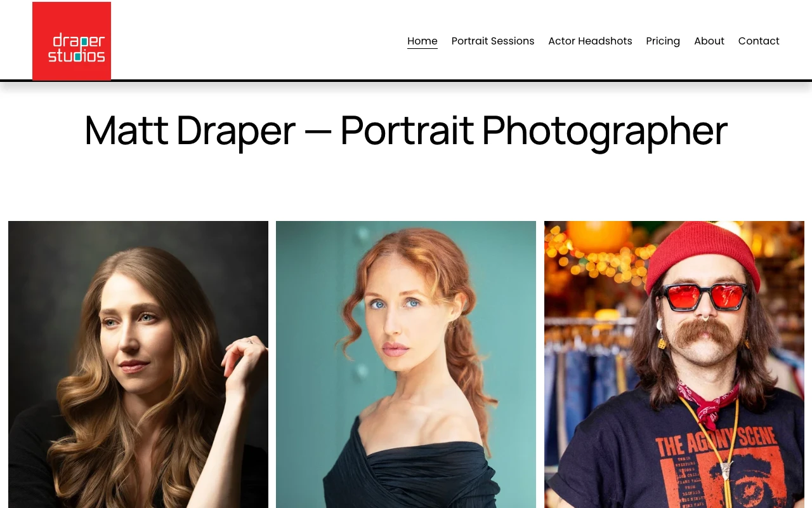Open the Portrait Sessions page
This screenshot has height=508, width=812.
[492, 41]
